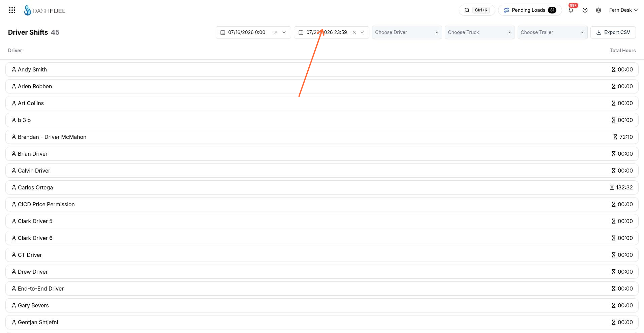The height and width of the screenshot is (333, 644).
Task: Click hourglass icon in End-to-End Driver row
Action: click(x=614, y=289)
